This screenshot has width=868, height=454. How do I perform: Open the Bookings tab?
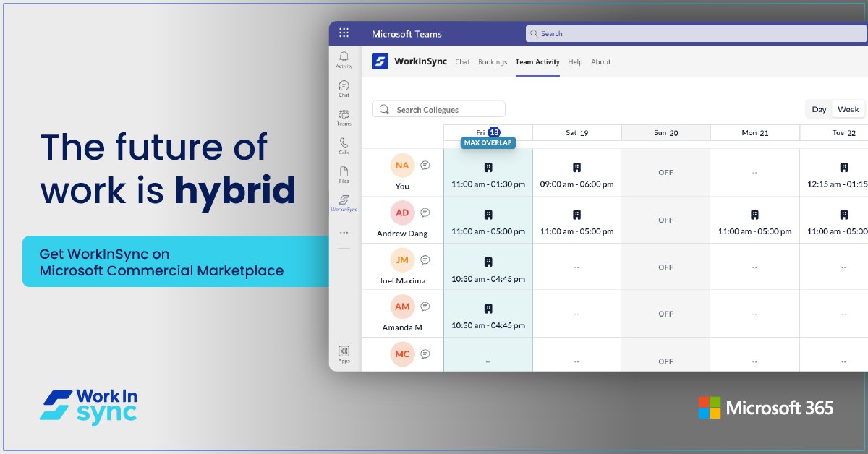coord(493,62)
